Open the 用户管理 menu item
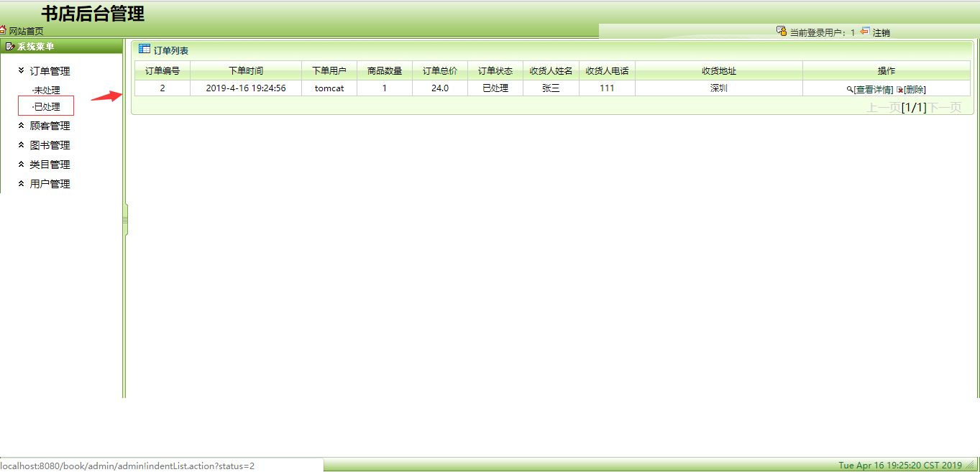Image resolution: width=980 pixels, height=472 pixels. [x=50, y=184]
